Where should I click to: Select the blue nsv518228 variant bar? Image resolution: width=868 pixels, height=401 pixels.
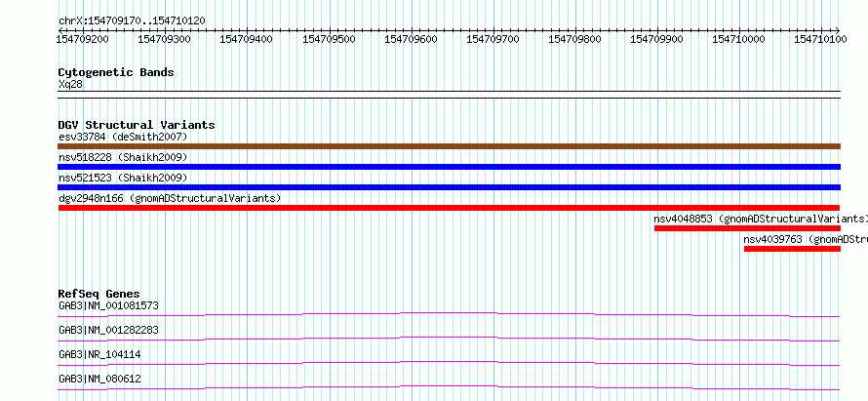click(449, 167)
